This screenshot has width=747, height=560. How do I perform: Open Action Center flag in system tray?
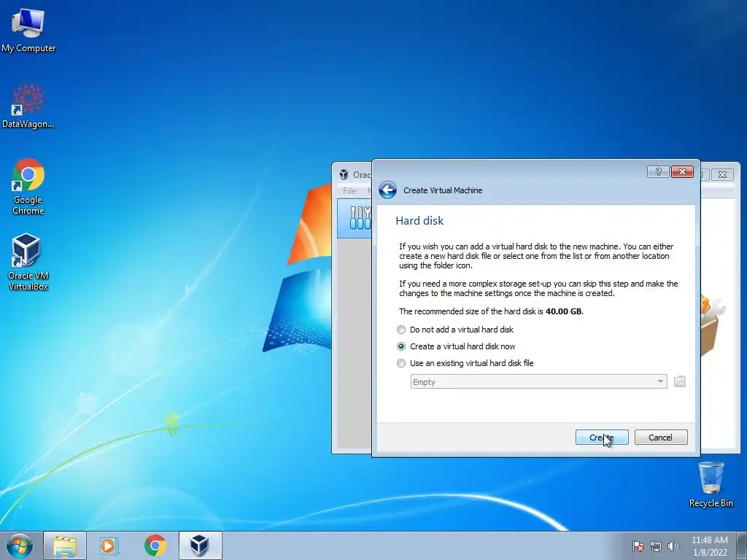point(638,546)
